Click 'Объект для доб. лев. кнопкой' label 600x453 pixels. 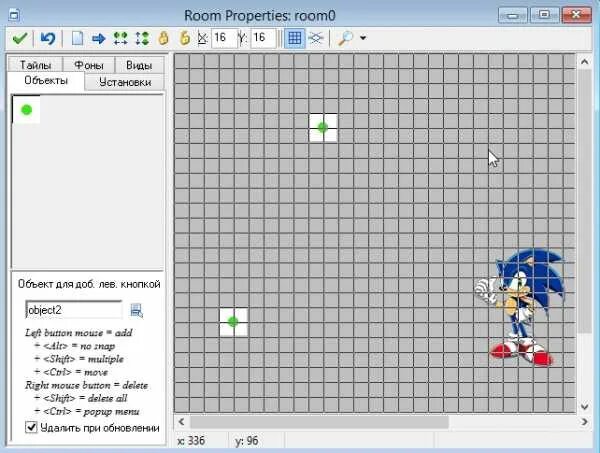[89, 284]
